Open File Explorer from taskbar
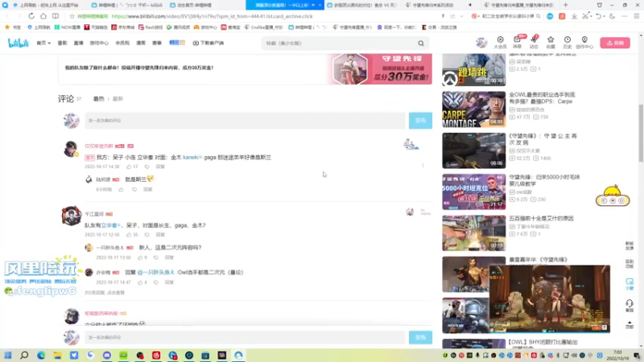This screenshot has width=644, height=362. [57, 355]
